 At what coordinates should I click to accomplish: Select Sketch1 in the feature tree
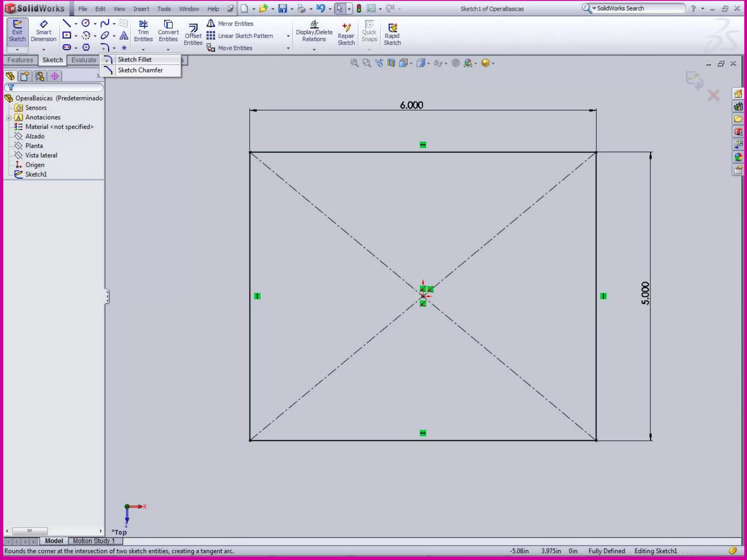tap(36, 174)
